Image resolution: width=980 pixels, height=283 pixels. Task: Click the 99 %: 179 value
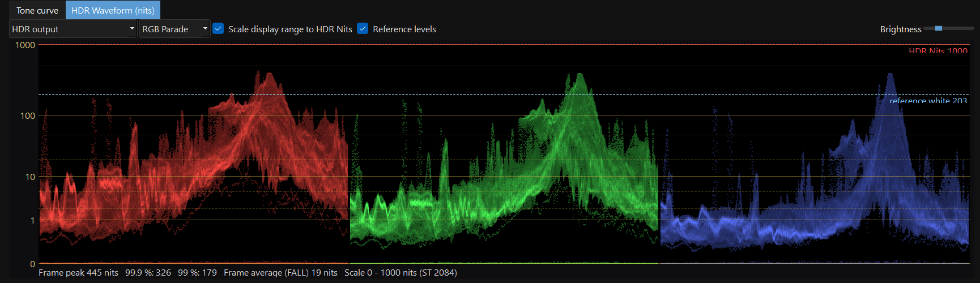(197, 273)
